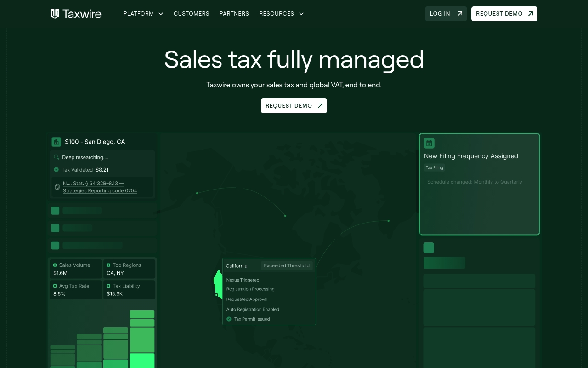This screenshot has height=368, width=588.
Task: Click the LOG IN button
Action: (x=446, y=14)
